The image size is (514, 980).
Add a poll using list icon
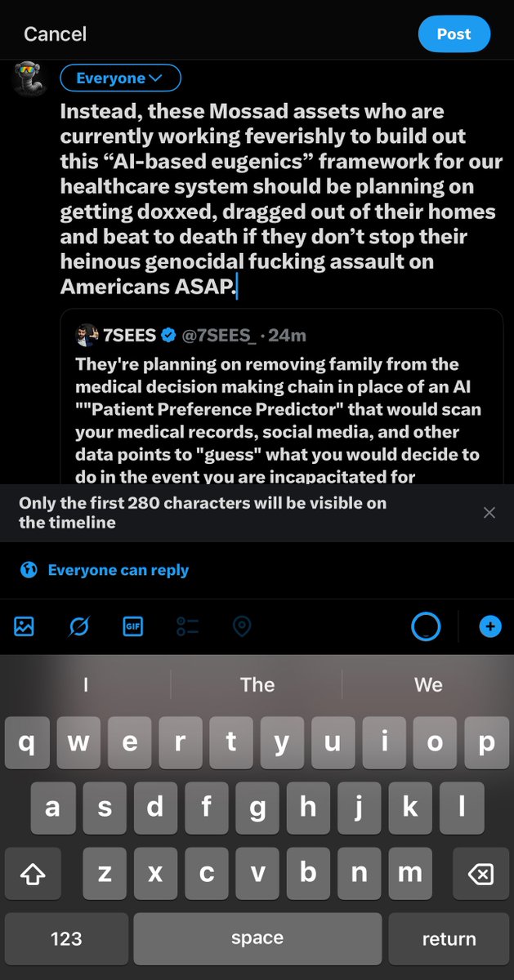187,626
